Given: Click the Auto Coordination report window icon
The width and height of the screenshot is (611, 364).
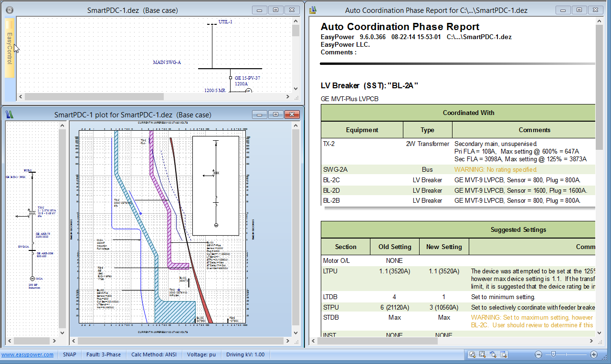Looking at the screenshot, I should click(313, 10).
